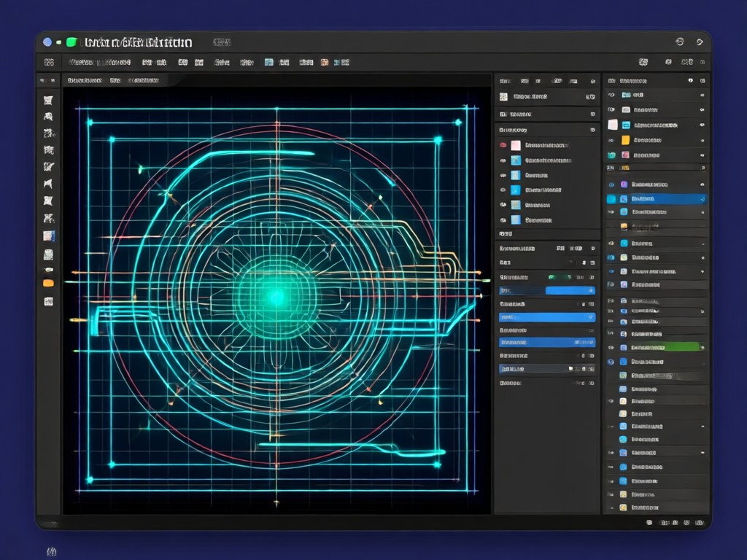Toggle visibility of the blue highlighted layer
Image resolution: width=747 pixels, height=560 pixels.
point(611,199)
